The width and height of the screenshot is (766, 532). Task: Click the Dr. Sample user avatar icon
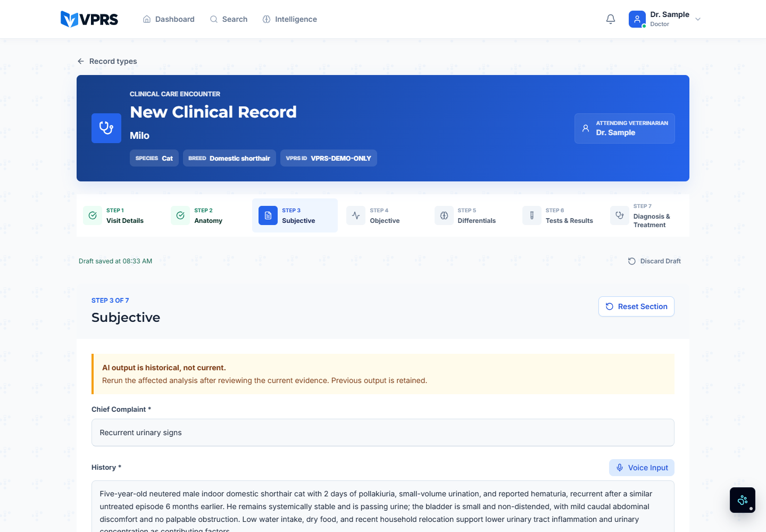pyautogui.click(x=637, y=19)
